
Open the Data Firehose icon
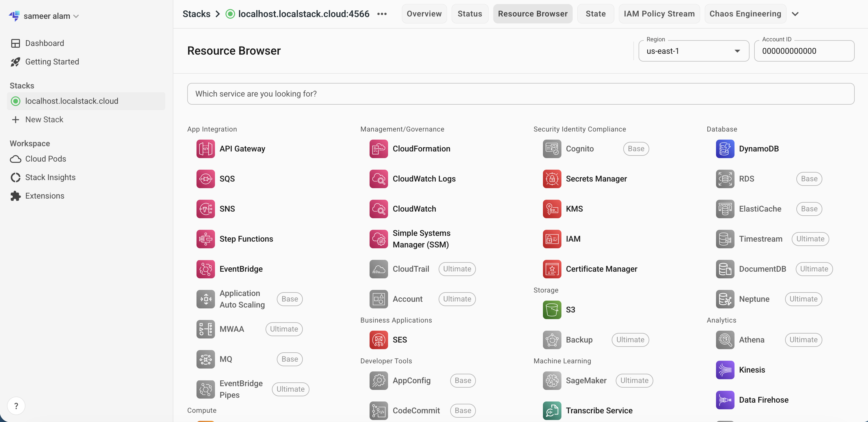click(x=725, y=400)
